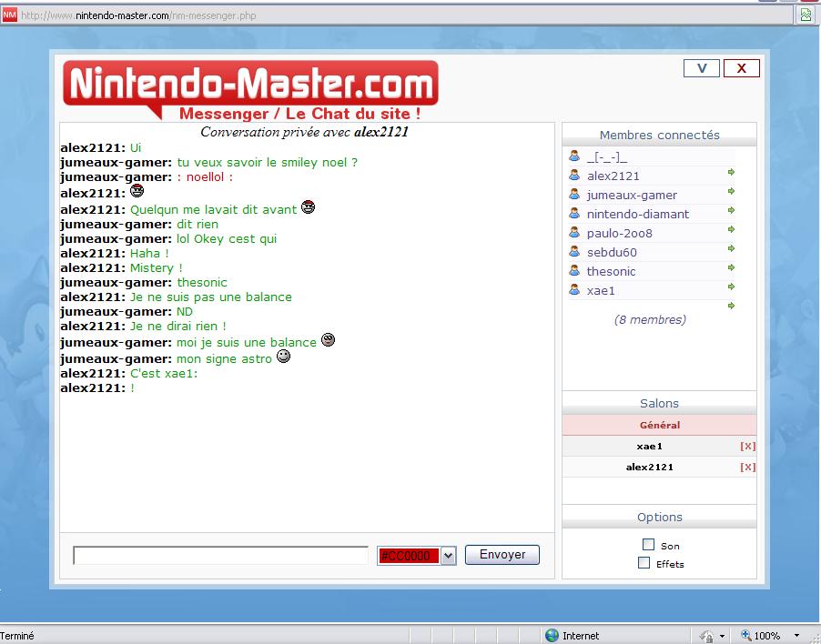Click the V button at top right

pyautogui.click(x=702, y=68)
